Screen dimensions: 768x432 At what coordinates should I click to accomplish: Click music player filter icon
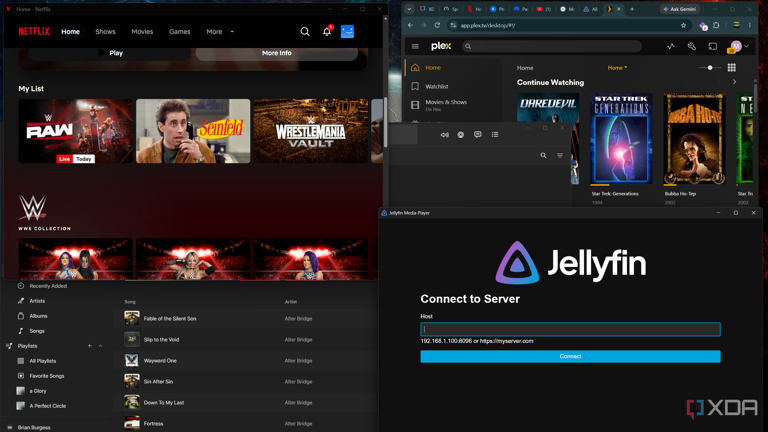560,155
